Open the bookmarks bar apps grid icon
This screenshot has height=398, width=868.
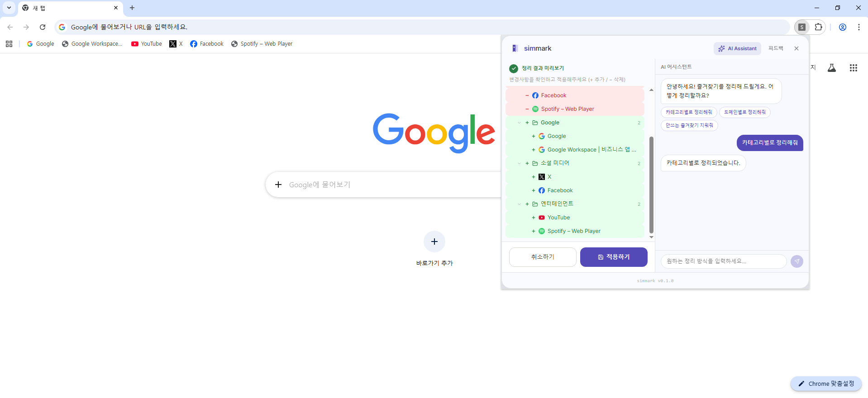(x=9, y=44)
